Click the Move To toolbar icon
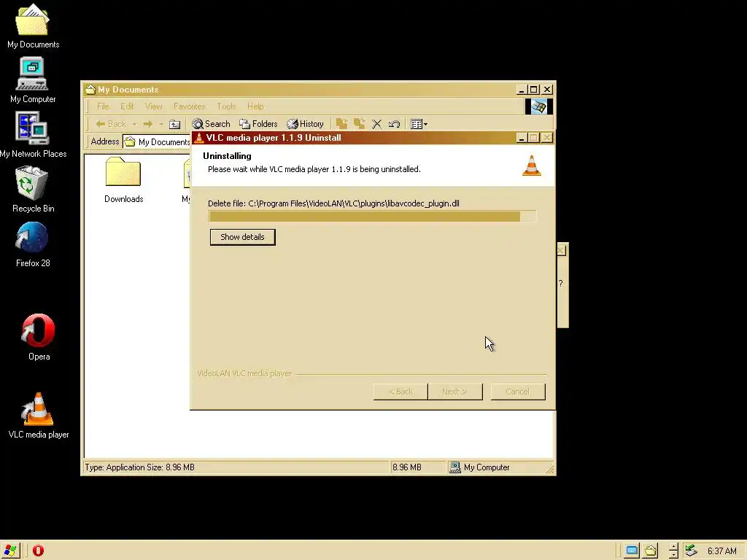Screen dimensions: 747x560 [x=341, y=124]
